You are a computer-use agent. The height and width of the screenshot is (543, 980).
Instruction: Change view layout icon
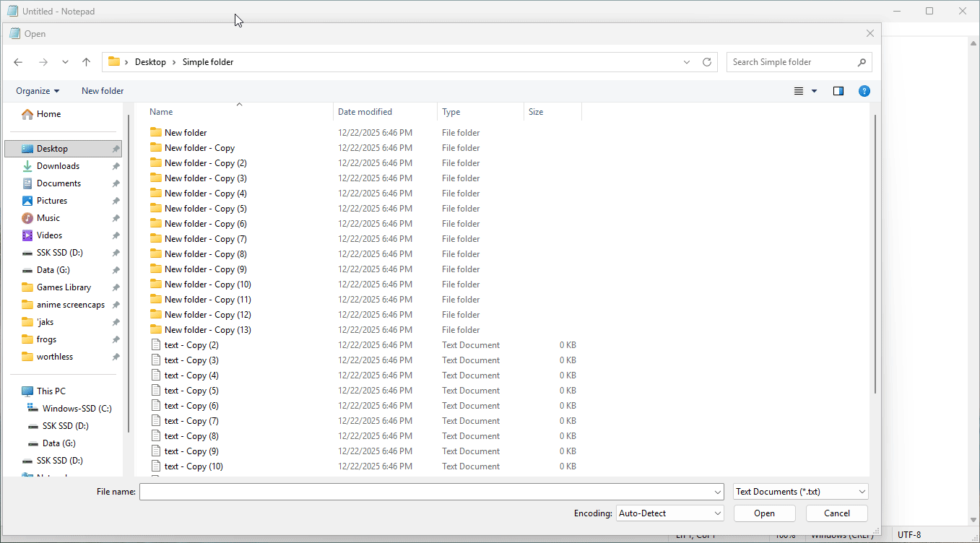799,91
